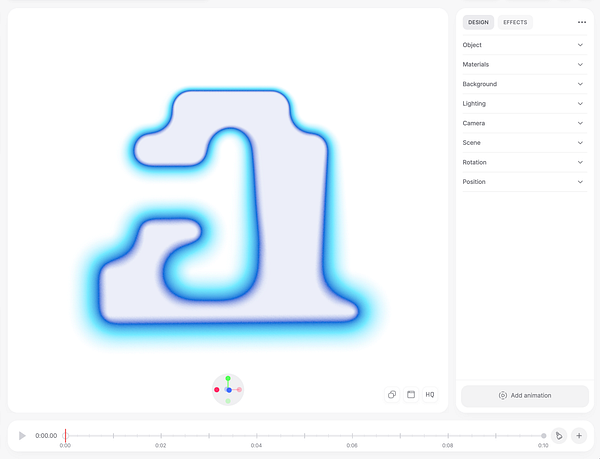Expand the Position section
Viewport: 600px width, 459px height.
point(524,182)
